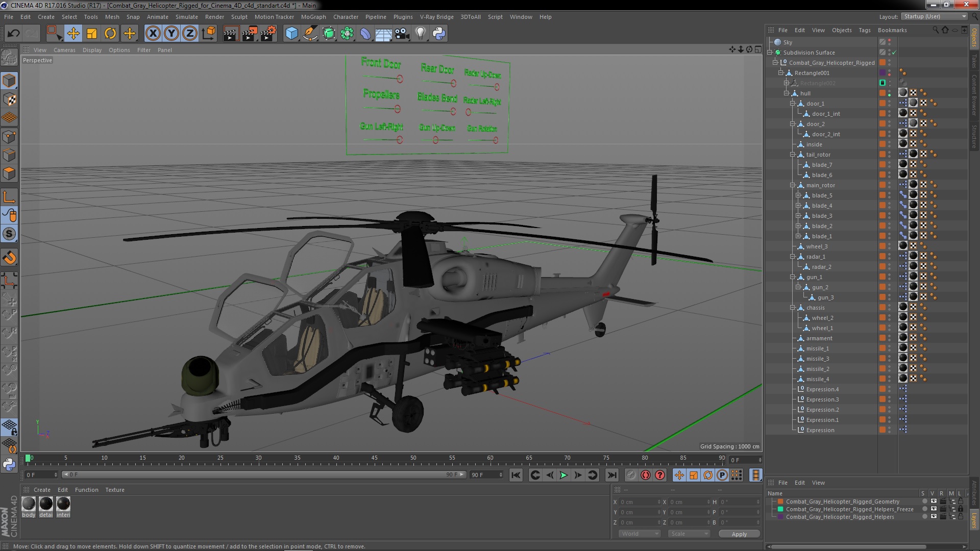This screenshot has width=980, height=551.
Task: Open the Layout Startup dropdown
Action: (x=934, y=16)
